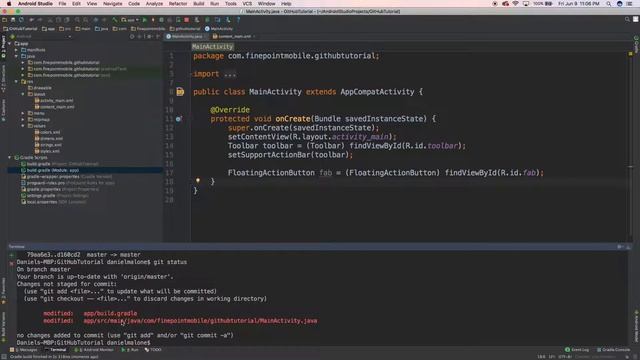The image size is (640, 360).
Task: Collapse the layout folder
Action: (23, 94)
